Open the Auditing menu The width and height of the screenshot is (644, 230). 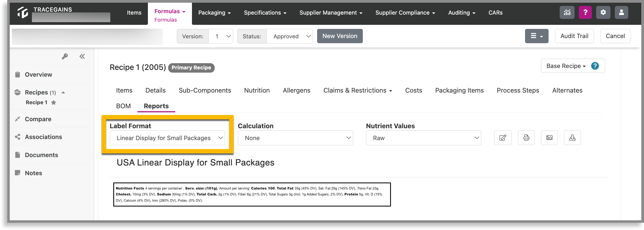(x=462, y=13)
